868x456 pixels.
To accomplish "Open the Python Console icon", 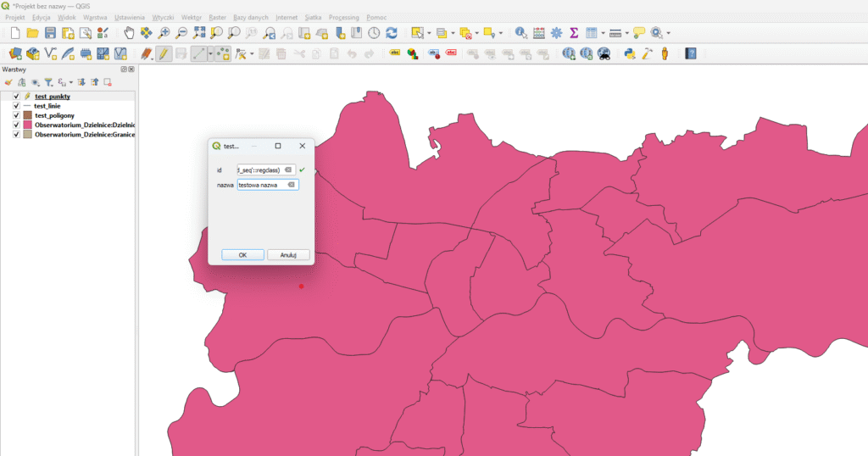I will (630, 53).
